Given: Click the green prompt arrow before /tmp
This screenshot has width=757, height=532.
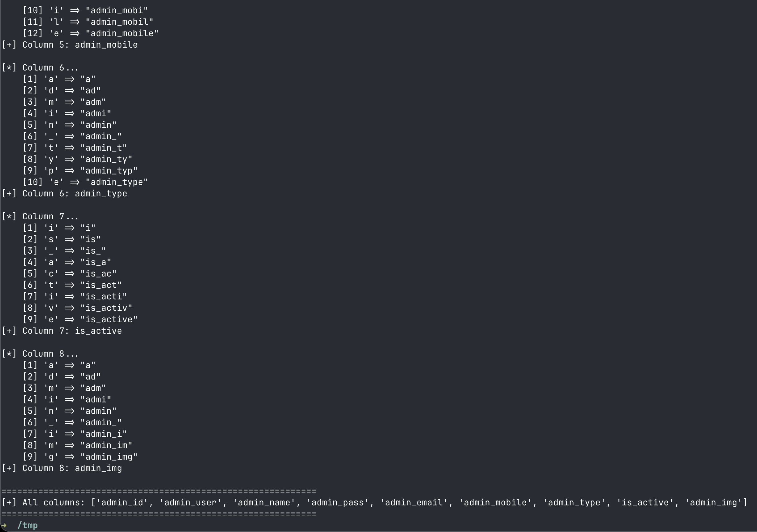Looking at the screenshot, I should pos(4,526).
